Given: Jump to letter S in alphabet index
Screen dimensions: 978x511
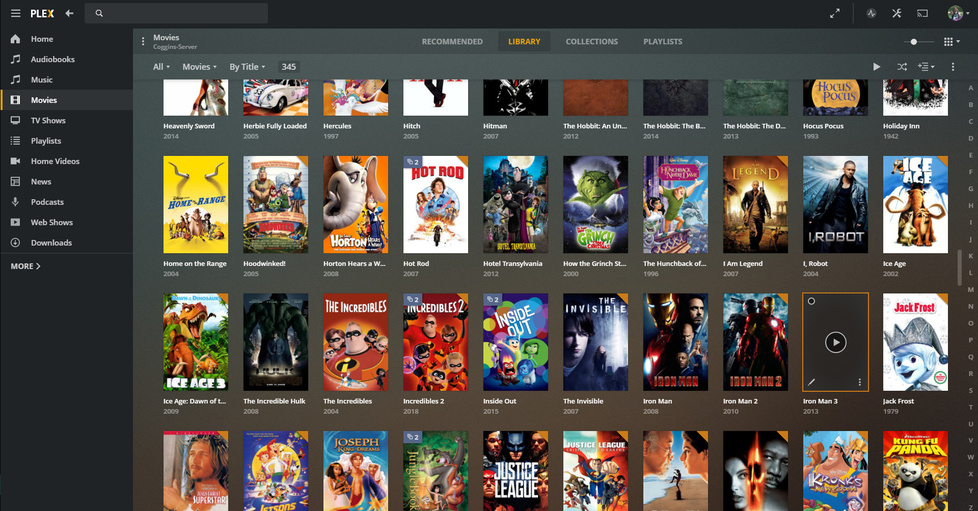Looking at the screenshot, I should (x=971, y=391).
